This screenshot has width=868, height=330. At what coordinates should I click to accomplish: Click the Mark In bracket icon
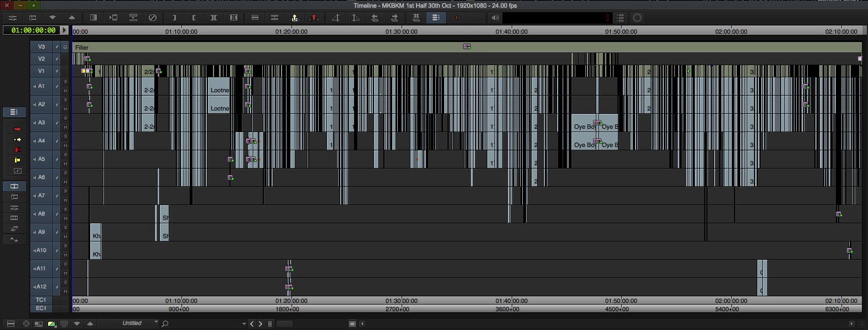coord(174,18)
